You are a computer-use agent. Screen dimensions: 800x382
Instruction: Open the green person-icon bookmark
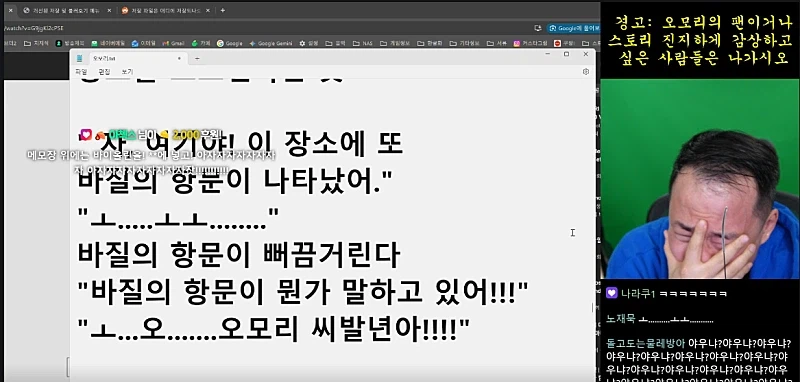click(x=70, y=43)
